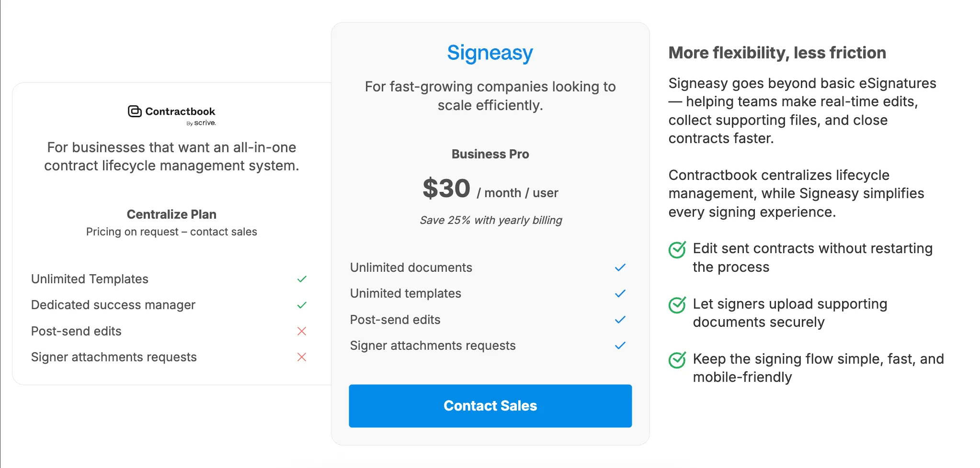Image resolution: width=980 pixels, height=468 pixels.
Task: Click green circle check beside Edit sent contracts
Action: tap(677, 249)
